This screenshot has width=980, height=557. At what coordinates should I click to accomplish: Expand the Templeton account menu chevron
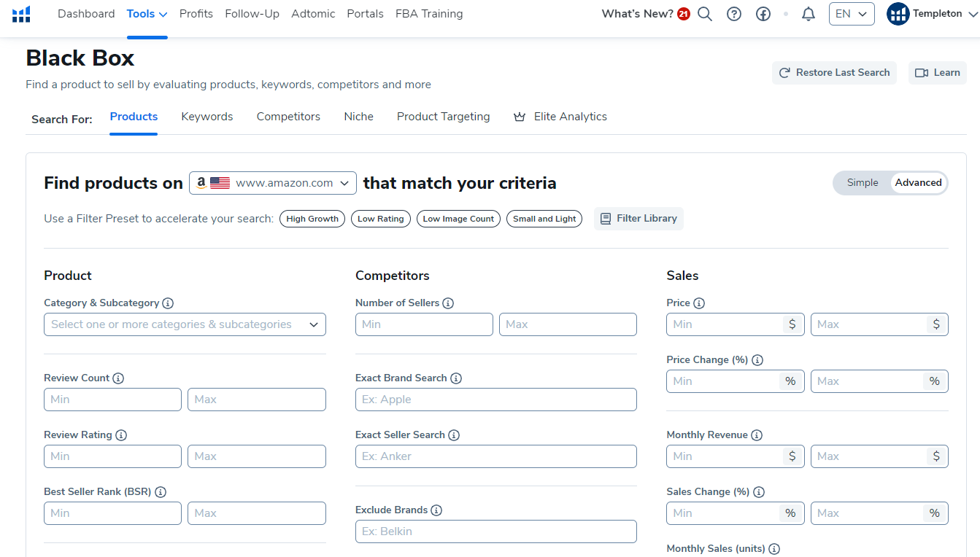972,14
